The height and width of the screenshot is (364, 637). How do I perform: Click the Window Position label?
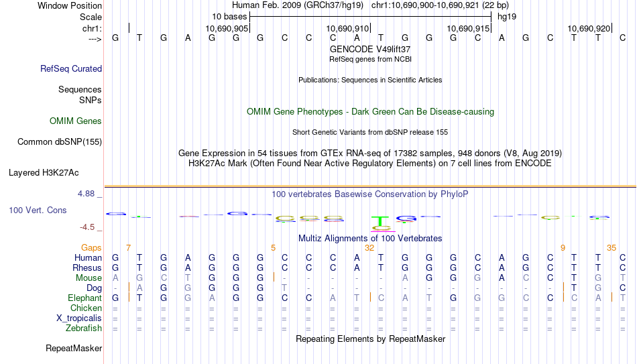point(70,5)
